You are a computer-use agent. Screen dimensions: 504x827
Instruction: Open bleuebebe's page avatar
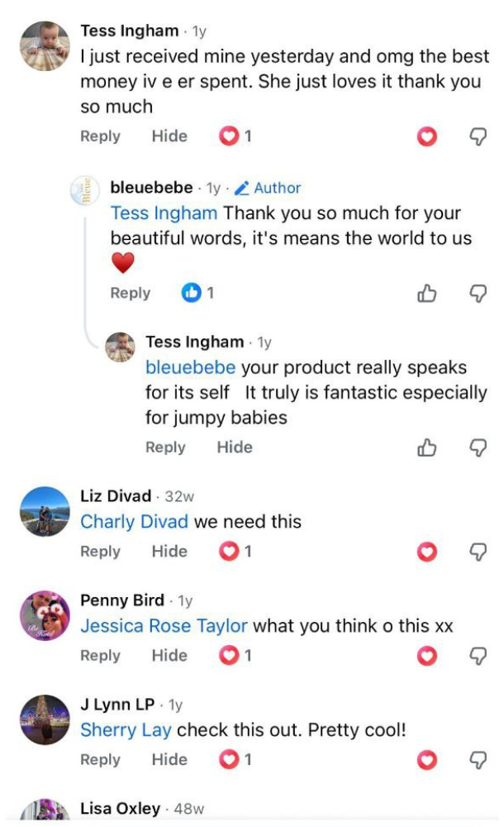(x=84, y=191)
